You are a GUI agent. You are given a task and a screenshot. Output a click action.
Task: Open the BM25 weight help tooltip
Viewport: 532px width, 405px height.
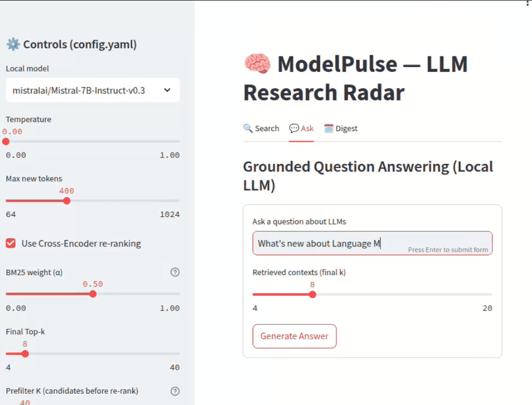click(175, 272)
